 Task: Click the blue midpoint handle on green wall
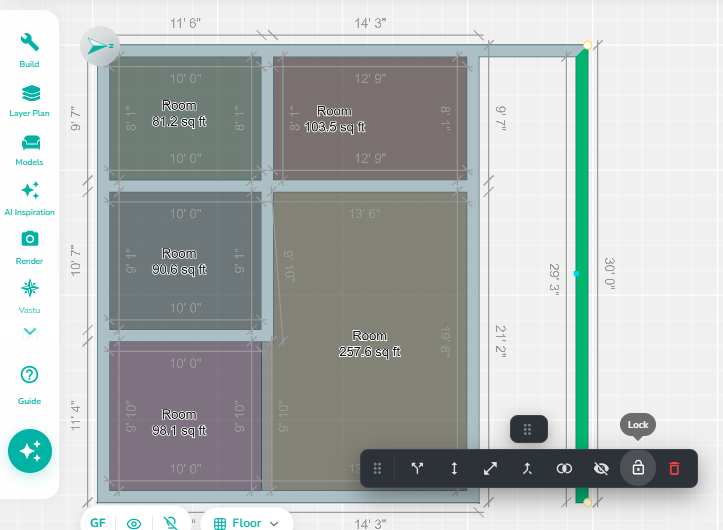click(x=576, y=274)
